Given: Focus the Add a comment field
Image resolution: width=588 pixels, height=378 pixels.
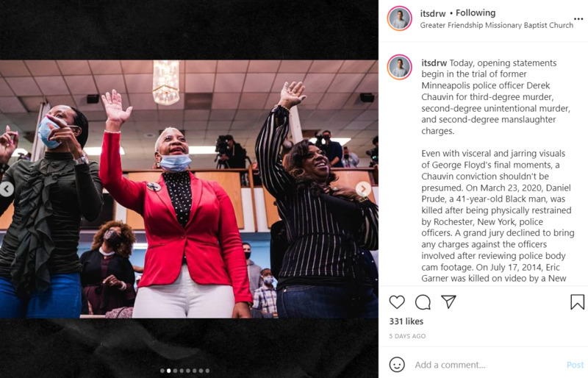Looking at the screenshot, I should point(487,365).
